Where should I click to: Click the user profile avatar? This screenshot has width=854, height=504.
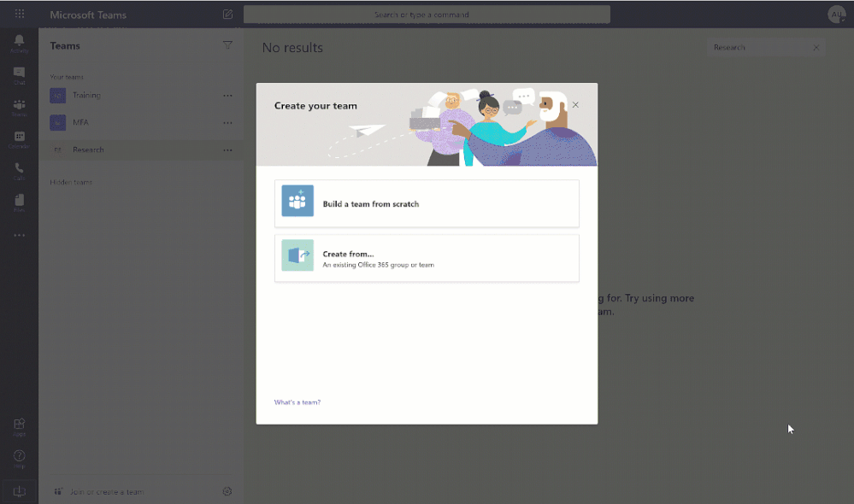point(837,15)
